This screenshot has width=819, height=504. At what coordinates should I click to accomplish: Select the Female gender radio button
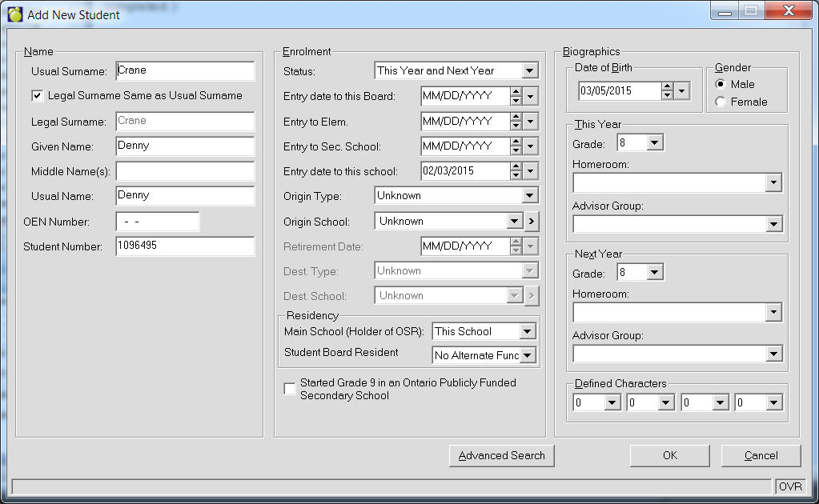[x=721, y=102]
